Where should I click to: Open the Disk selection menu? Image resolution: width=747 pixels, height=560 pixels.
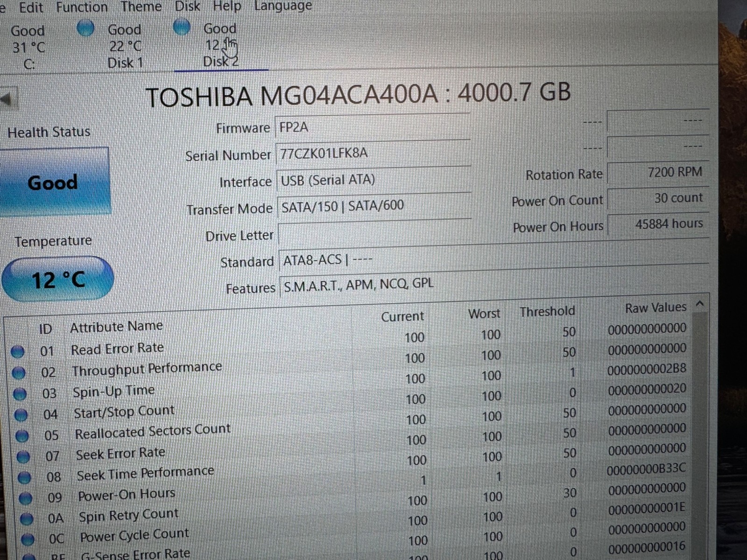click(188, 7)
